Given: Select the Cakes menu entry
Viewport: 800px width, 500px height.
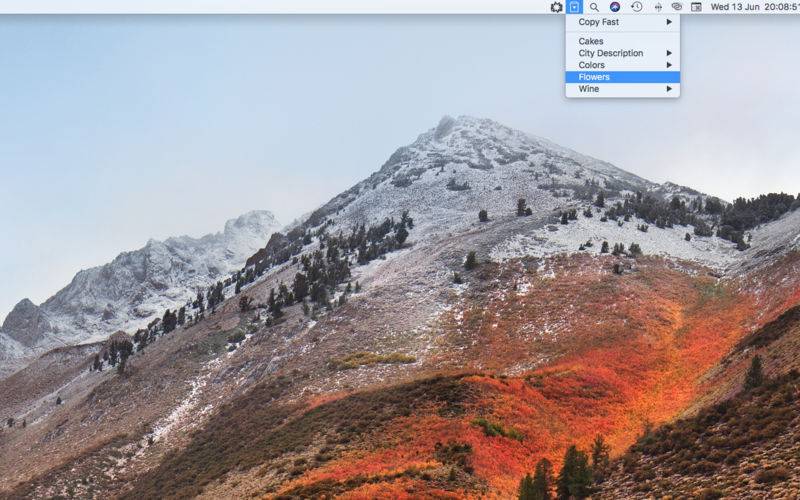Looking at the screenshot, I should tap(622, 41).
